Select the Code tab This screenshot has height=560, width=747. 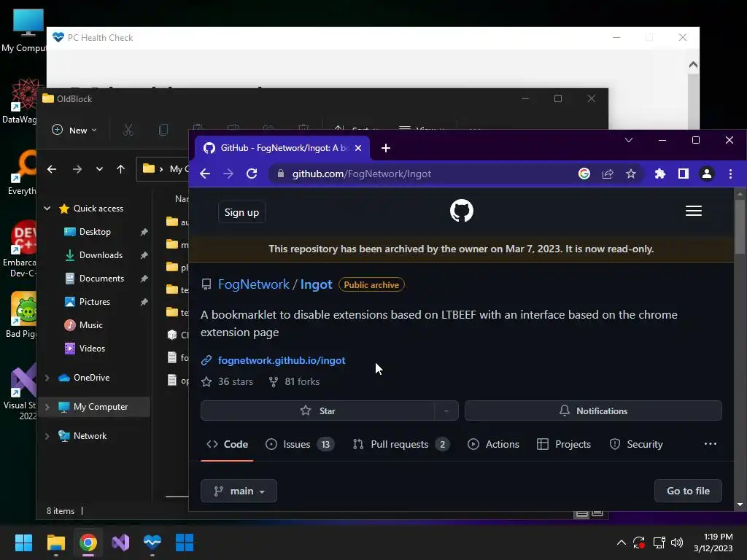(x=228, y=444)
